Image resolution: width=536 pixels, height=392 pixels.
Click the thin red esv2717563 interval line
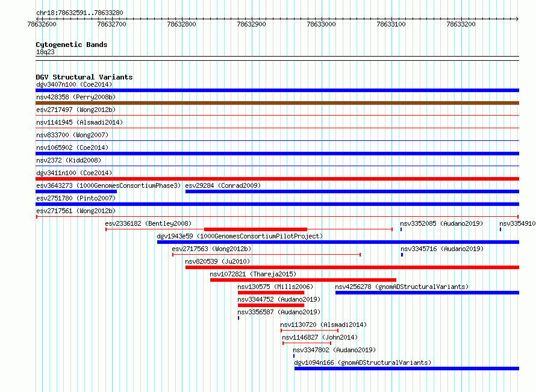[x=267, y=255]
